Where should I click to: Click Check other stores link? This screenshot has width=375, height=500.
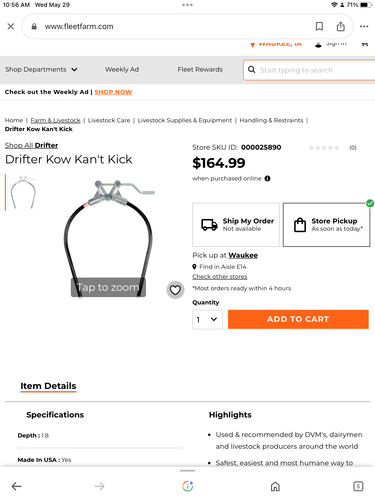[220, 277]
